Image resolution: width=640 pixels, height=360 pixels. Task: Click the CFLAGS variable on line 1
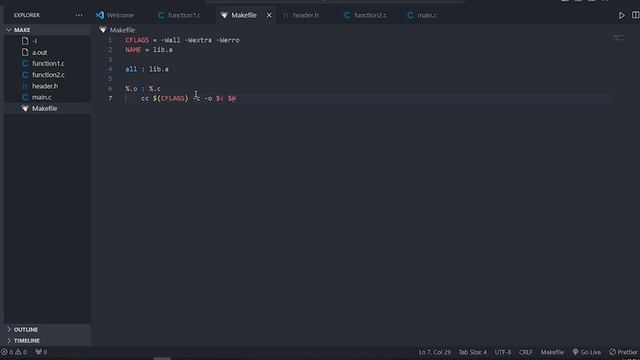coord(137,40)
